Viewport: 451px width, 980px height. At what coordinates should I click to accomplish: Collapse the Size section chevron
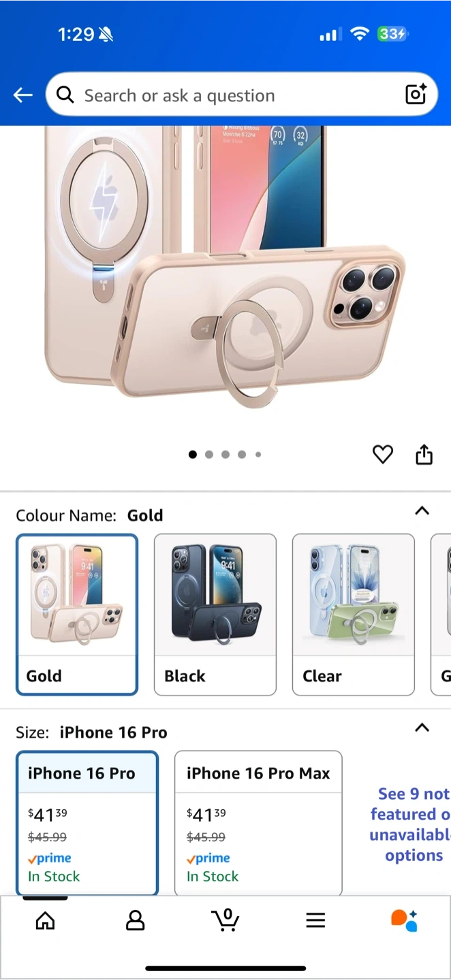422,728
